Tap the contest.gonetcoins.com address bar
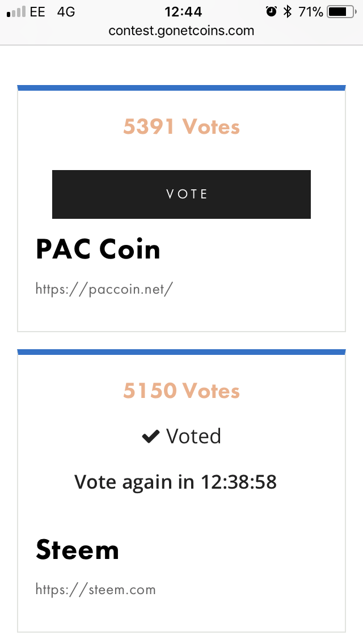363x644 pixels. 181,31
